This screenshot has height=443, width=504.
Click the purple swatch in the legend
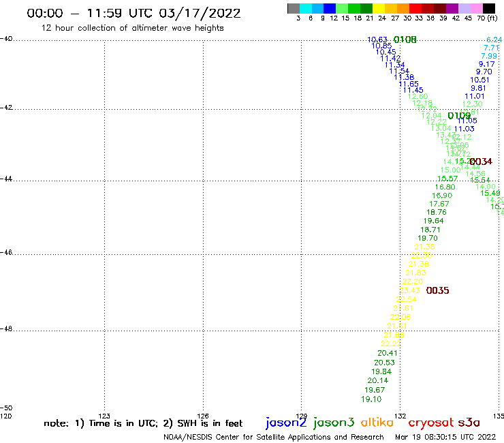pos(452,8)
